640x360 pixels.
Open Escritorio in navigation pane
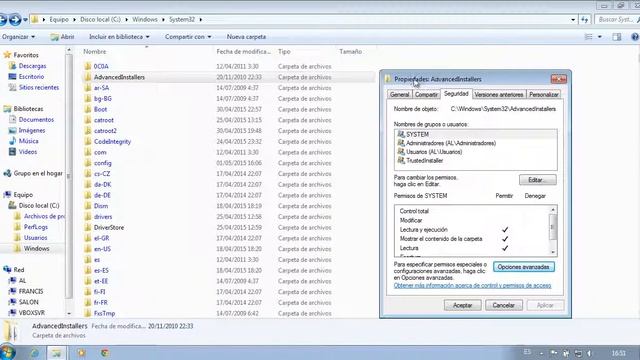point(31,76)
